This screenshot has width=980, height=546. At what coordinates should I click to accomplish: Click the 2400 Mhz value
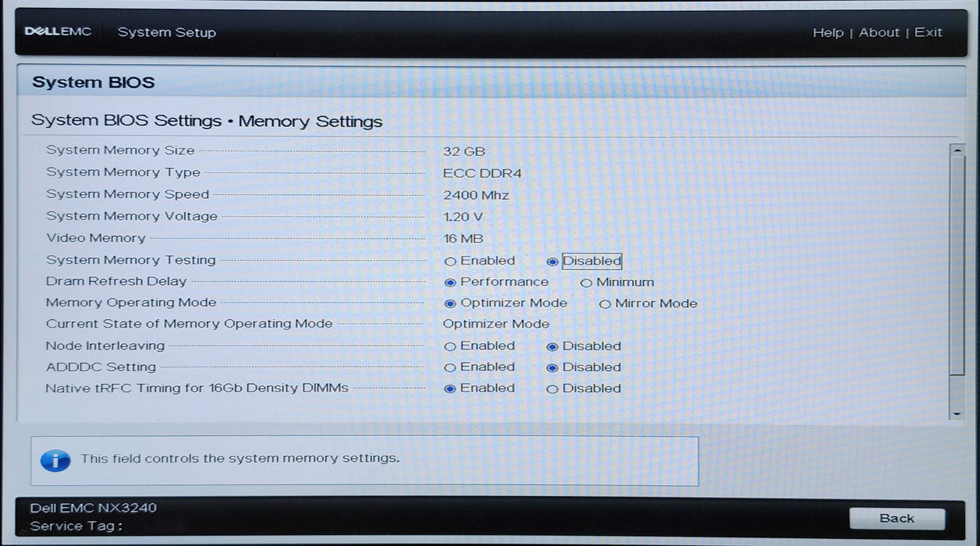coord(476,195)
